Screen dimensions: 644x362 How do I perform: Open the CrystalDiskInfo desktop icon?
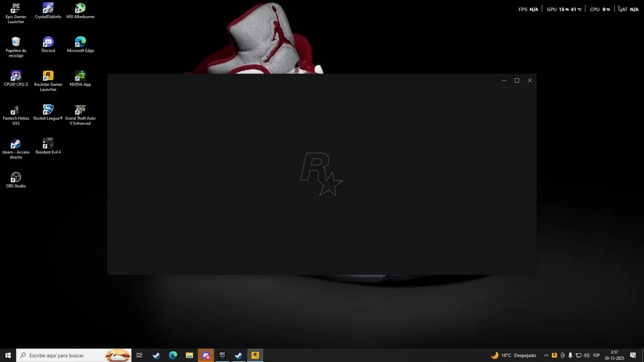(48, 11)
